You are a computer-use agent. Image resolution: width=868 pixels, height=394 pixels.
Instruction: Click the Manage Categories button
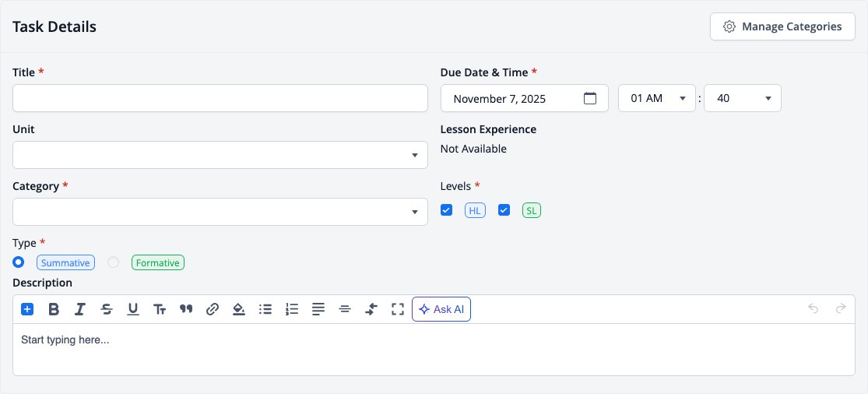click(x=782, y=26)
